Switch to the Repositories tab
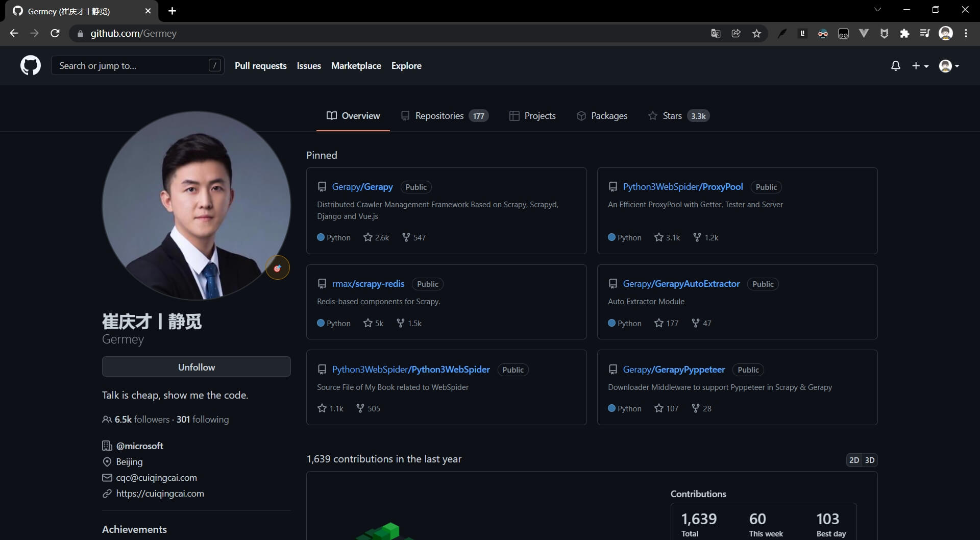Screen dimensions: 980x540 coord(445,116)
